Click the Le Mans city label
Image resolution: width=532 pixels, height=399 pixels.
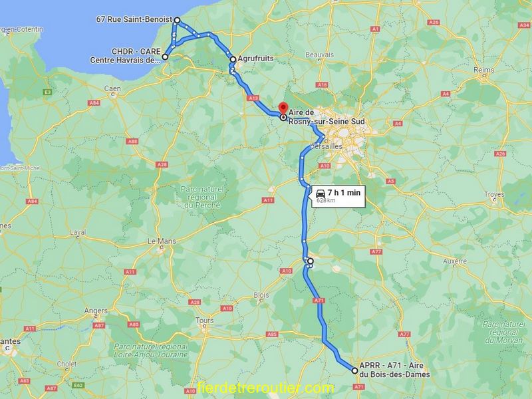[162, 241]
